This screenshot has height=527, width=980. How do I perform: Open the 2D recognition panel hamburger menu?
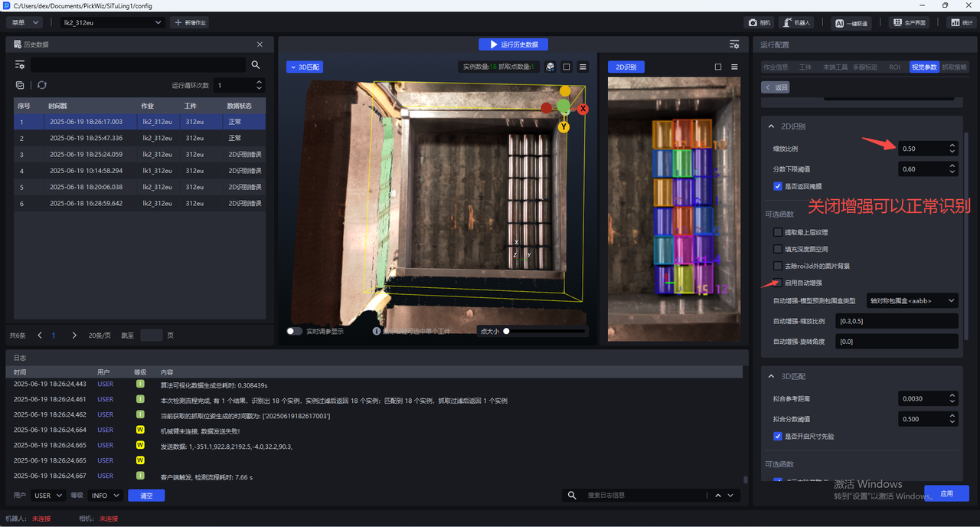coord(734,67)
